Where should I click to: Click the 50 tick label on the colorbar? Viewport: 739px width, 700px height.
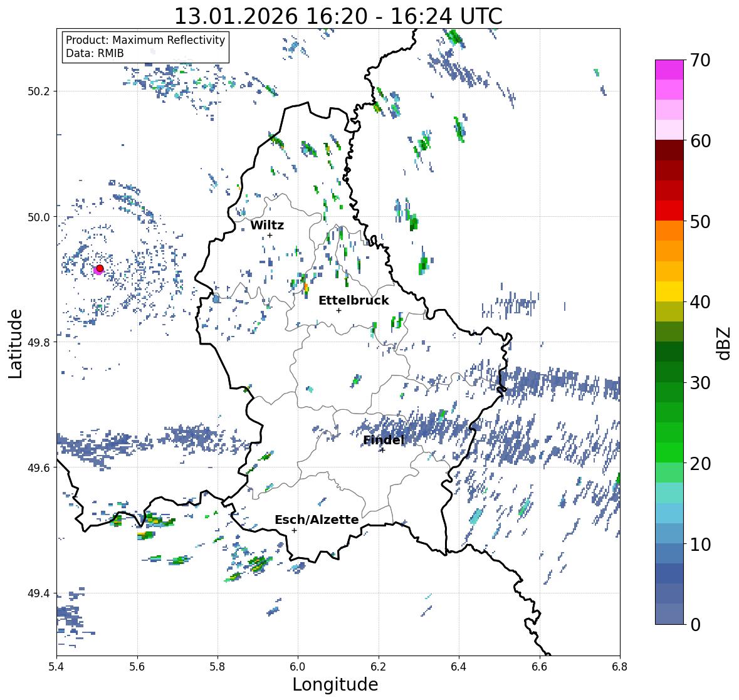700,221
